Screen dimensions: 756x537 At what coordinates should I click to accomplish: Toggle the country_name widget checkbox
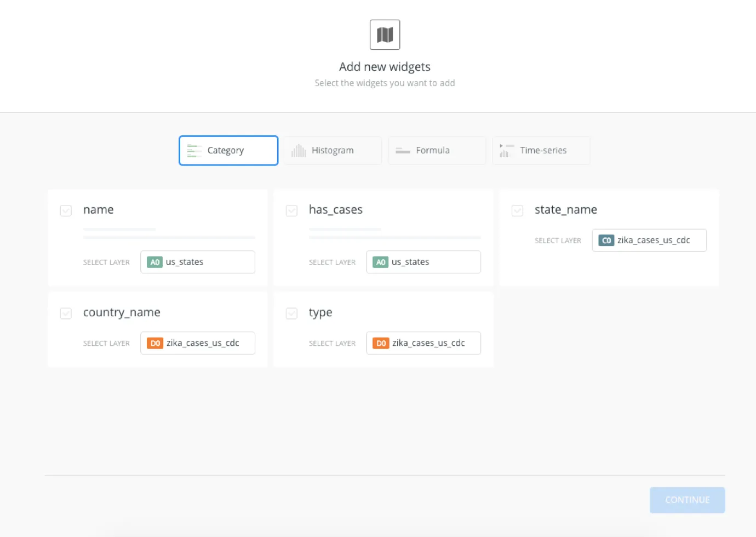[x=66, y=313]
